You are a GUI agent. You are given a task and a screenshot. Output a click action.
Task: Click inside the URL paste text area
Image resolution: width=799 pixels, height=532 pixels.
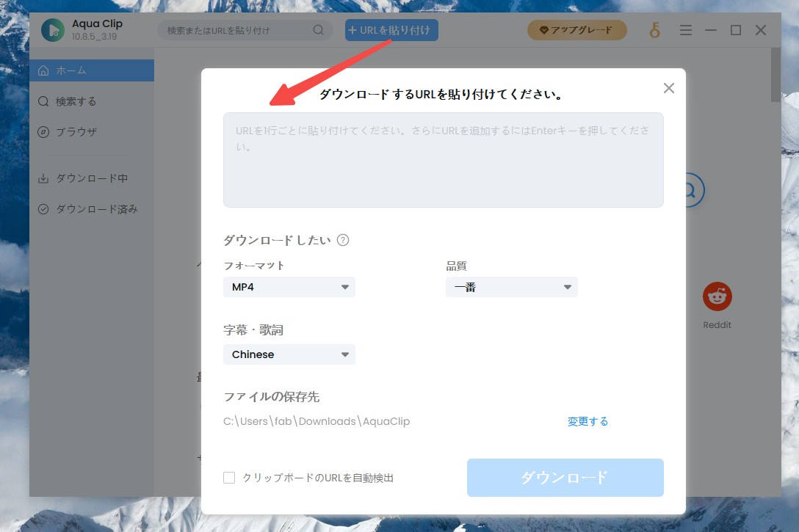(x=444, y=159)
